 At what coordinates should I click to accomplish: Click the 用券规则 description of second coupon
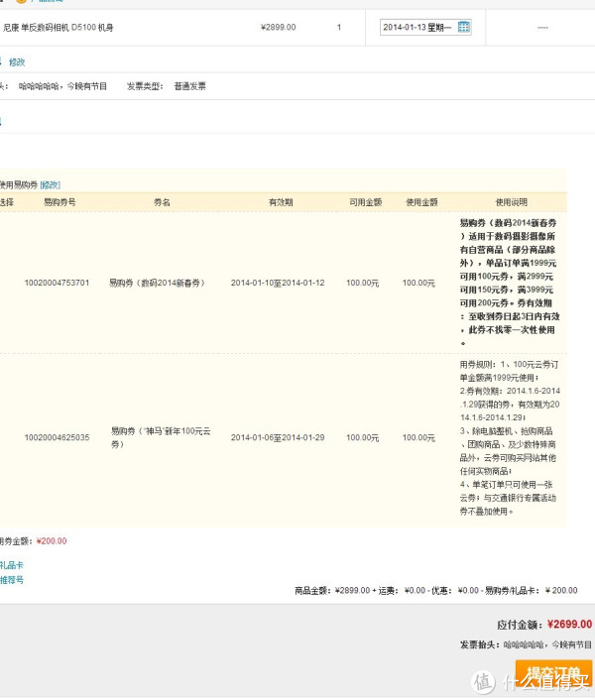[510, 437]
